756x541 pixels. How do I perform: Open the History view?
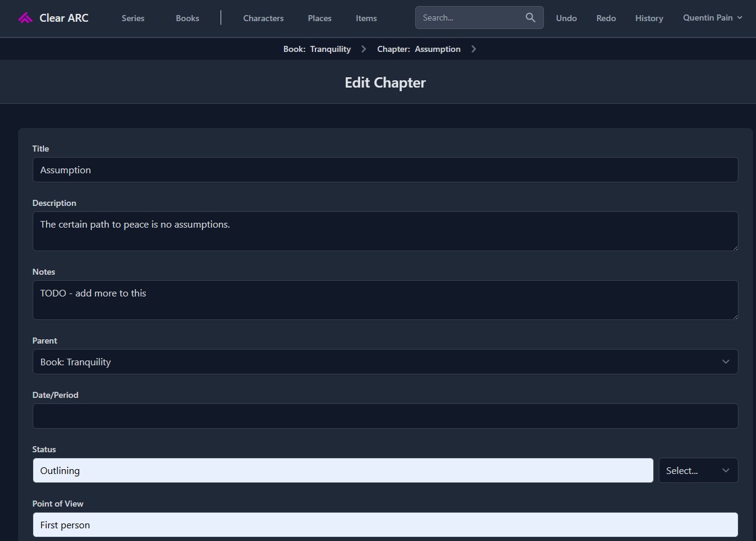(x=649, y=18)
